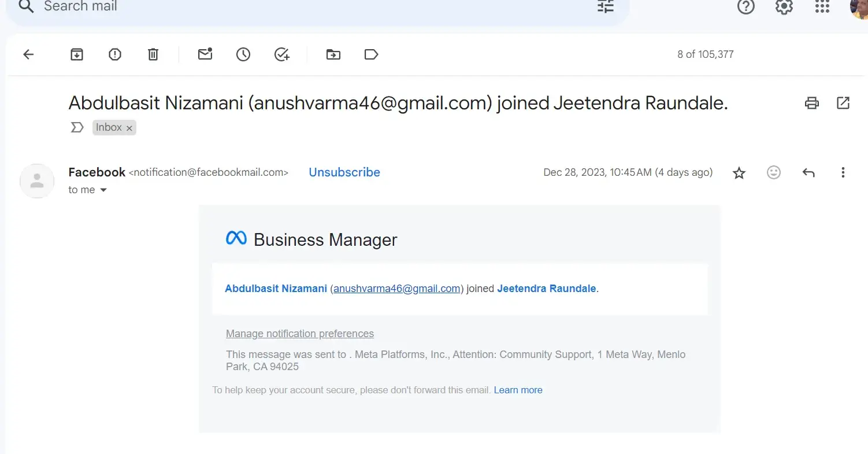Image resolution: width=868 pixels, height=454 pixels.
Task: Toggle the importance marker beside Inbox label
Action: click(x=77, y=128)
